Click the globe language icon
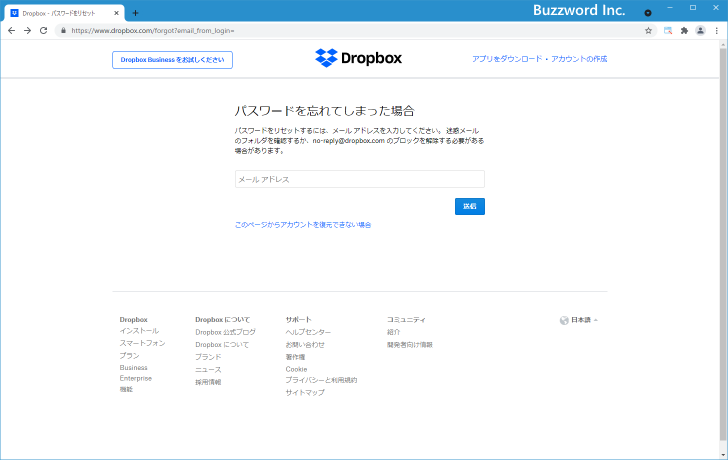Image resolution: width=728 pixels, height=460 pixels. click(564, 320)
